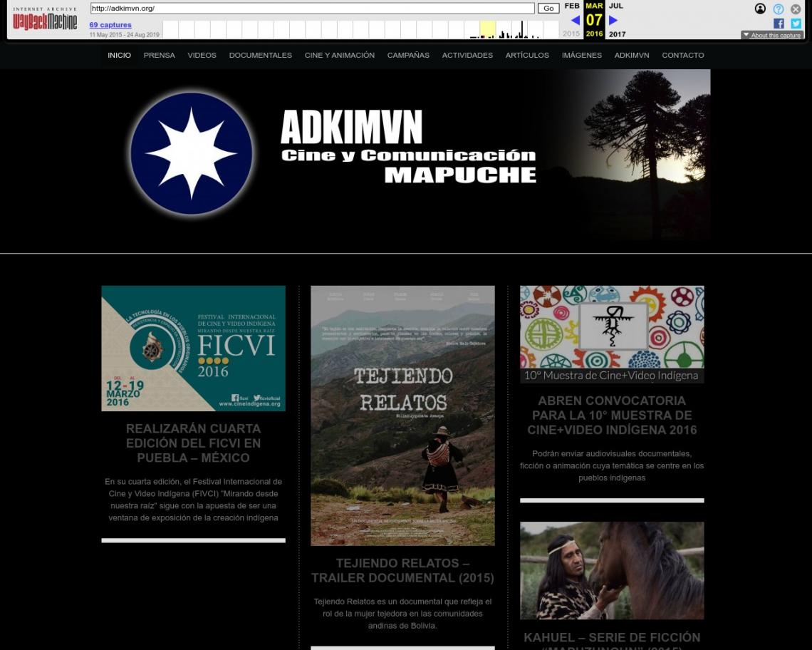
Task: Share capture on Facebook
Action: pyautogui.click(x=779, y=24)
